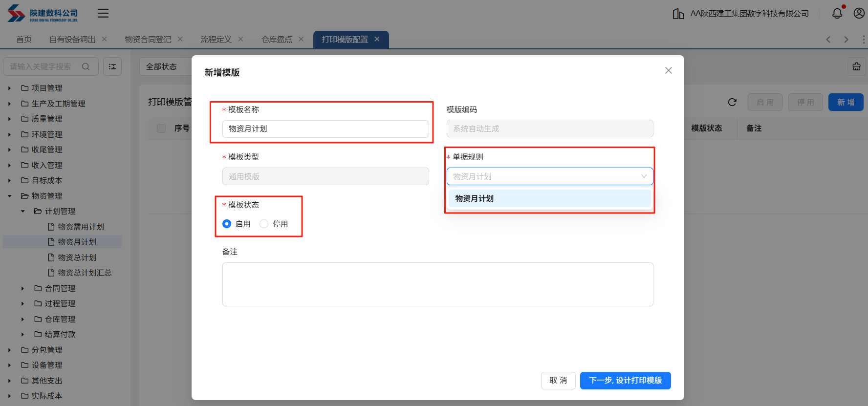Click the 下一步, 设计打印模版 button
The width and height of the screenshot is (868, 406).
click(x=625, y=380)
